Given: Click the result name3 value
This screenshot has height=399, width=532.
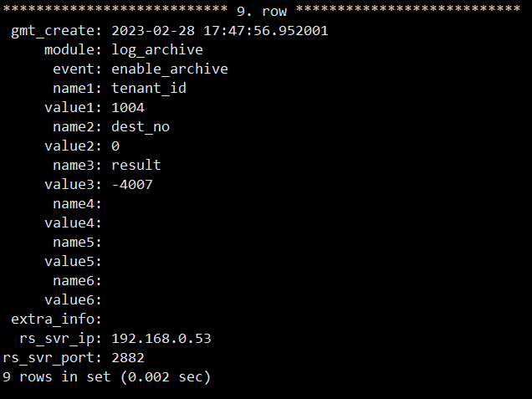Looking at the screenshot, I should pyautogui.click(x=136, y=166).
